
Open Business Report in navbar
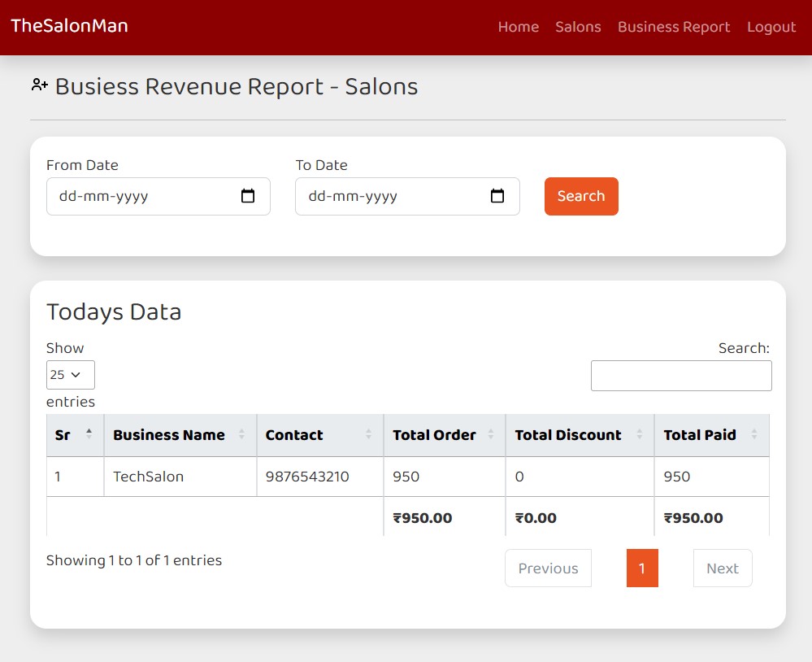674,27
